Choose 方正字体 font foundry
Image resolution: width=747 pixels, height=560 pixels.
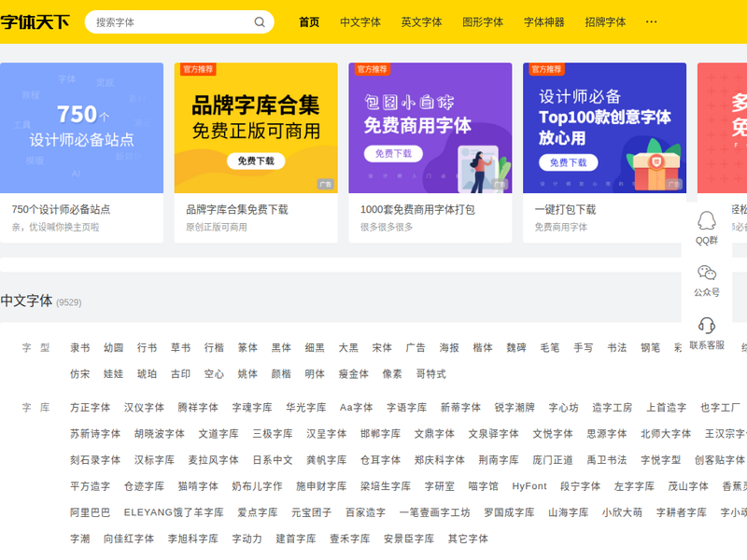[x=91, y=408]
